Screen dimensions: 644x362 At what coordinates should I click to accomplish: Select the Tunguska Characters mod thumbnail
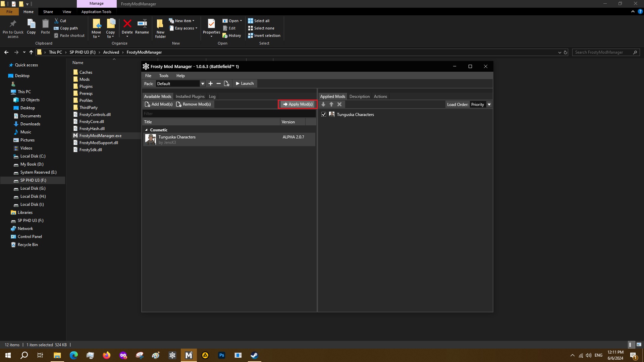[151, 139]
